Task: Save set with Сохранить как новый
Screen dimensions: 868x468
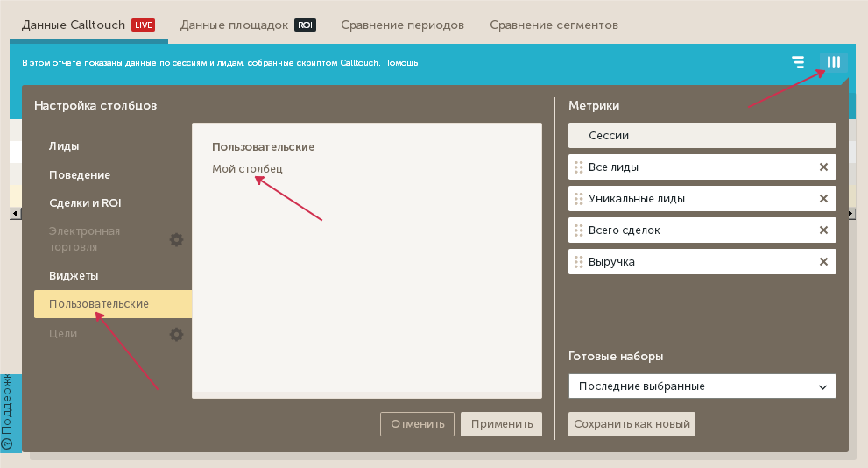Action: point(632,424)
